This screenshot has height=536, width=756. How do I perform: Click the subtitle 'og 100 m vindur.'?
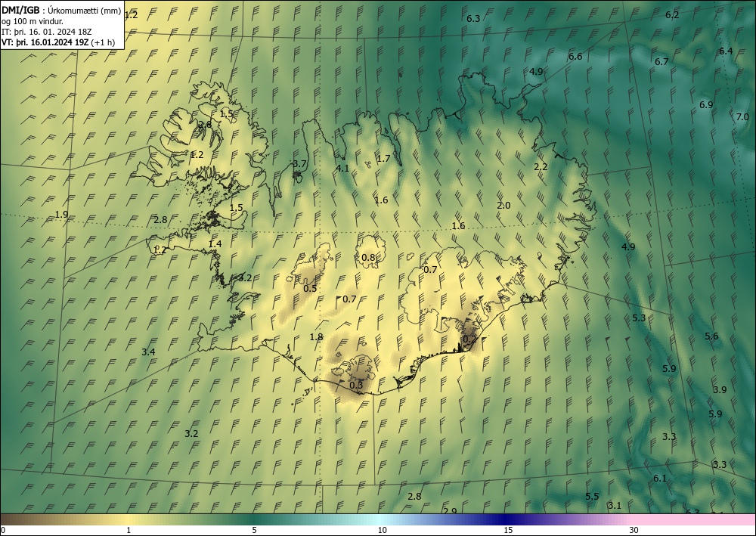click(x=33, y=21)
